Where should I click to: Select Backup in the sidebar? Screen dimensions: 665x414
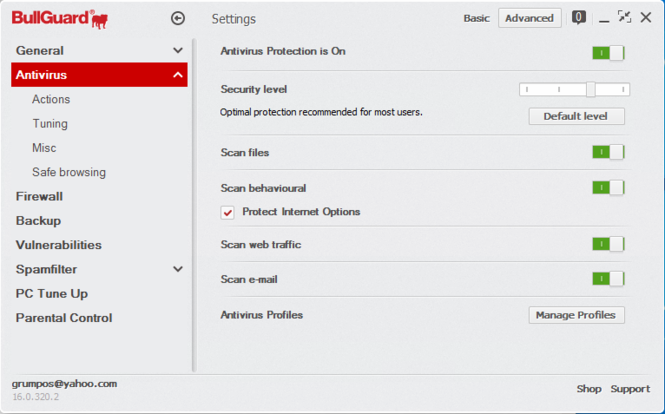(38, 221)
